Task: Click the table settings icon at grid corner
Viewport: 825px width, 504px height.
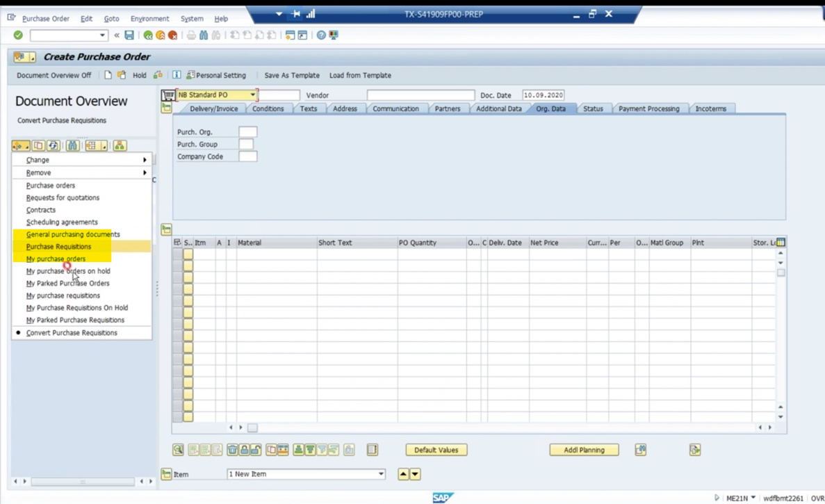Action: coord(781,243)
